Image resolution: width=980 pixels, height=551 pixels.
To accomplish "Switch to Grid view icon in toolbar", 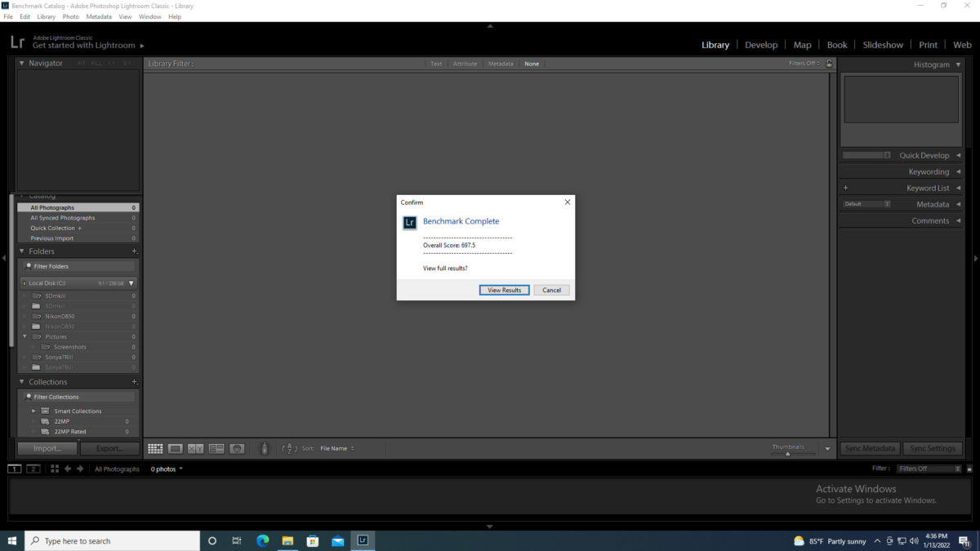I will [155, 448].
